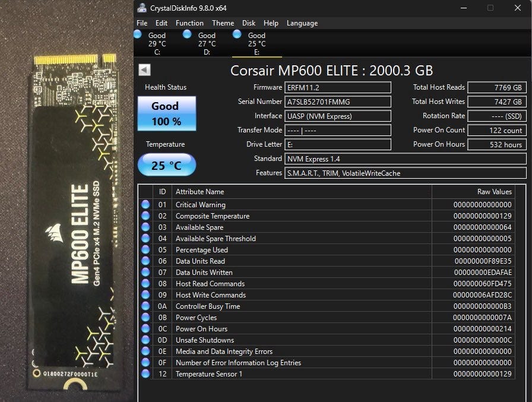Click the Standard field NVM Express 1.4

[405, 159]
